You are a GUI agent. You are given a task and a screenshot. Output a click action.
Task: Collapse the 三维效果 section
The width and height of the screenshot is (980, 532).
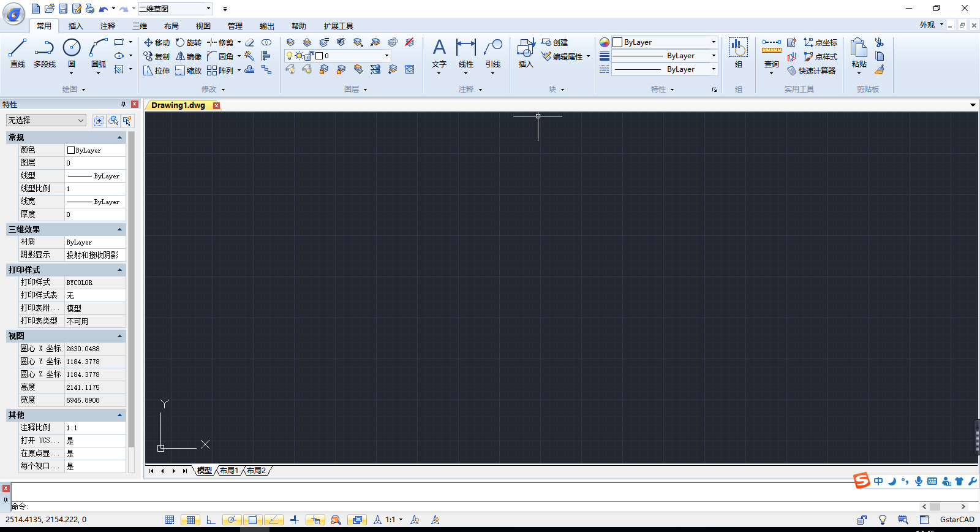tap(119, 229)
